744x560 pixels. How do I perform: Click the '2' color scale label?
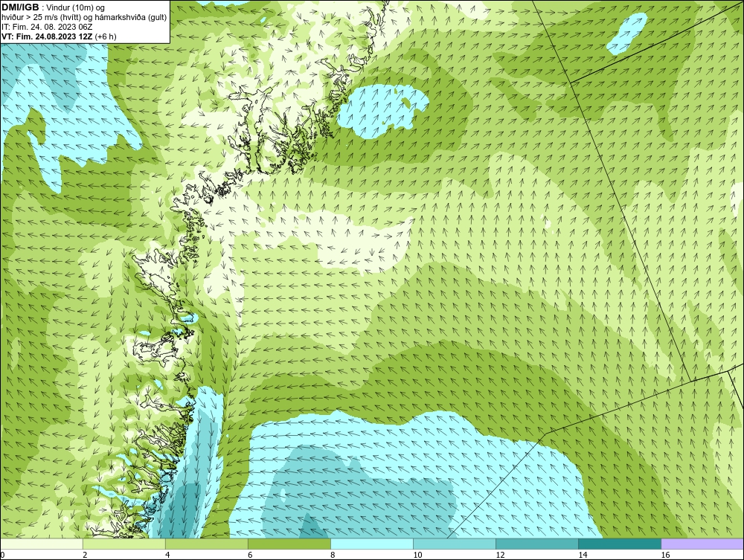(85, 555)
